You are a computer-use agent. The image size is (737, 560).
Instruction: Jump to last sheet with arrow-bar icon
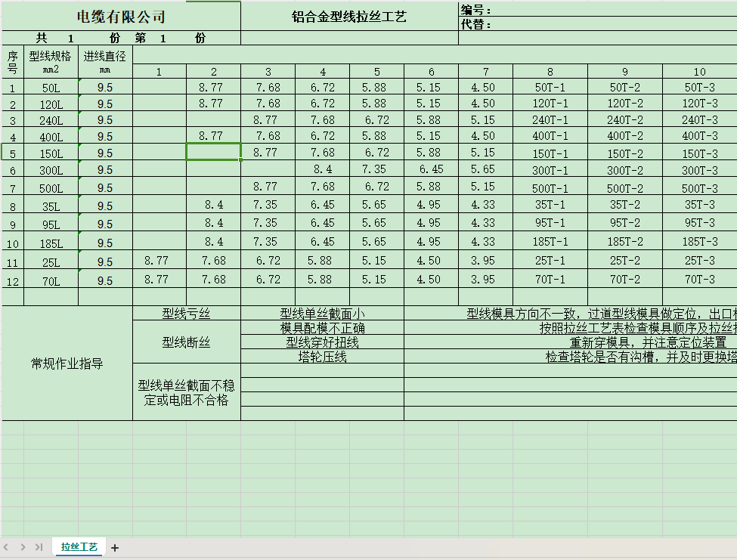pyautogui.click(x=39, y=547)
